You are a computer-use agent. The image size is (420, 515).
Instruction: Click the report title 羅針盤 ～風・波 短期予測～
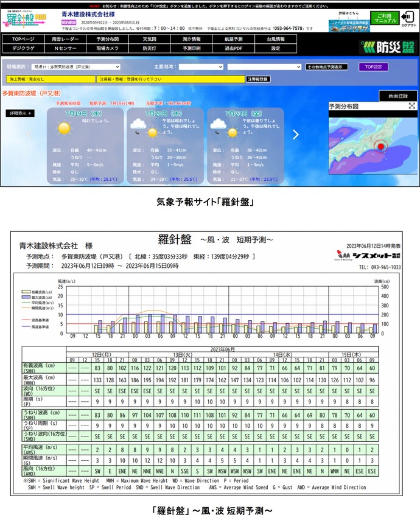(x=215, y=239)
